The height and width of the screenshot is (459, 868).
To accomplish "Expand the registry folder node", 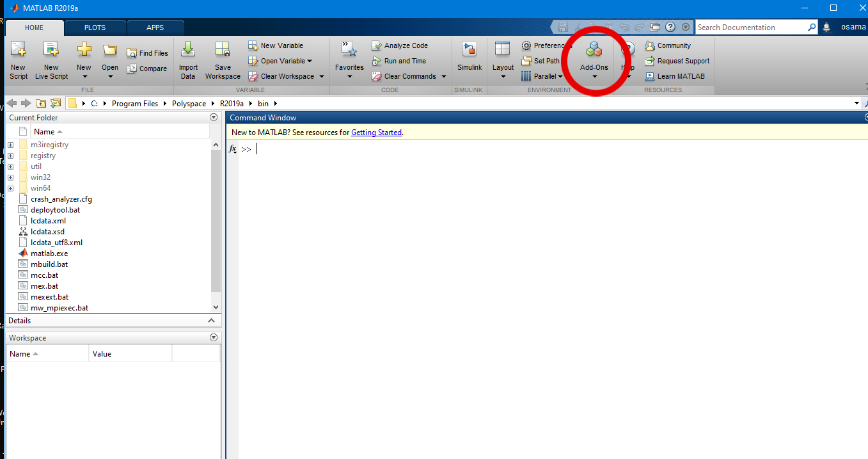I will tap(11, 156).
